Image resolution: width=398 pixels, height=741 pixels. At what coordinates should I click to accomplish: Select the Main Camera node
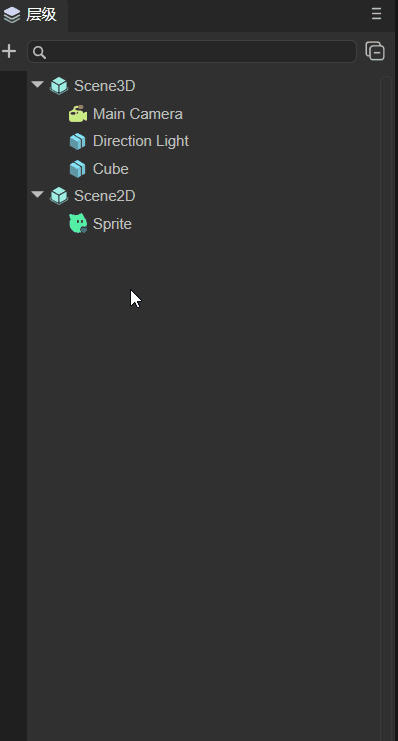(138, 114)
